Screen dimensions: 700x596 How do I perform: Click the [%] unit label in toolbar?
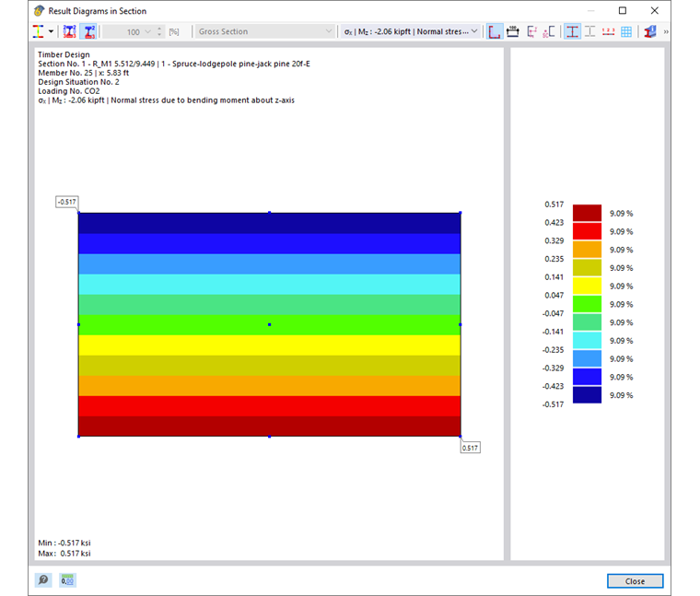[x=174, y=31]
